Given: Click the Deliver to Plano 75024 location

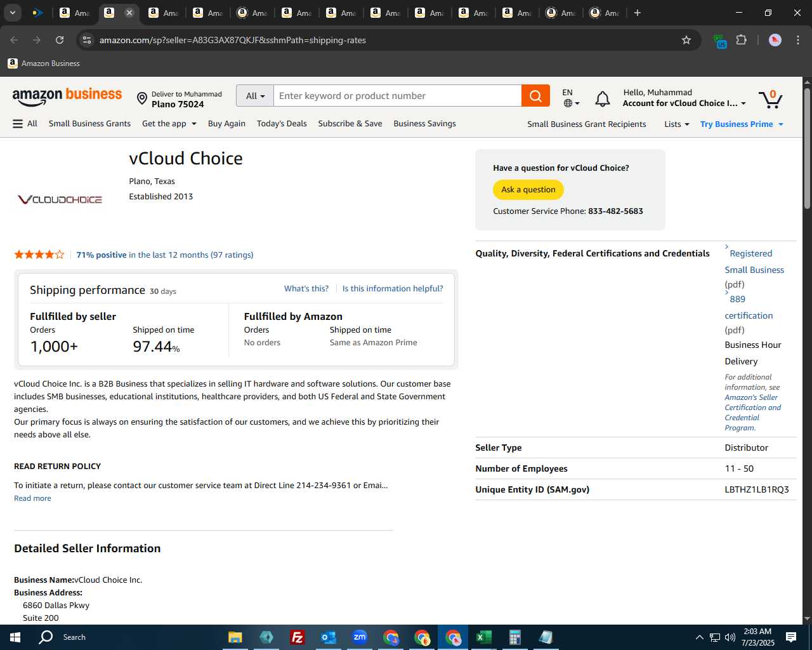Looking at the screenshot, I should 180,99.
